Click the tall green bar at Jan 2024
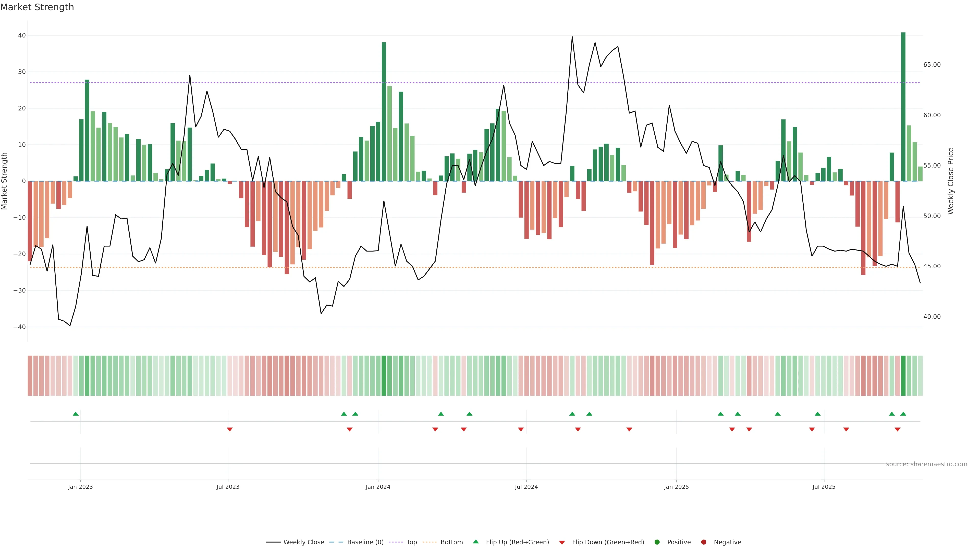Image resolution: width=980 pixels, height=551 pixels. click(384, 111)
